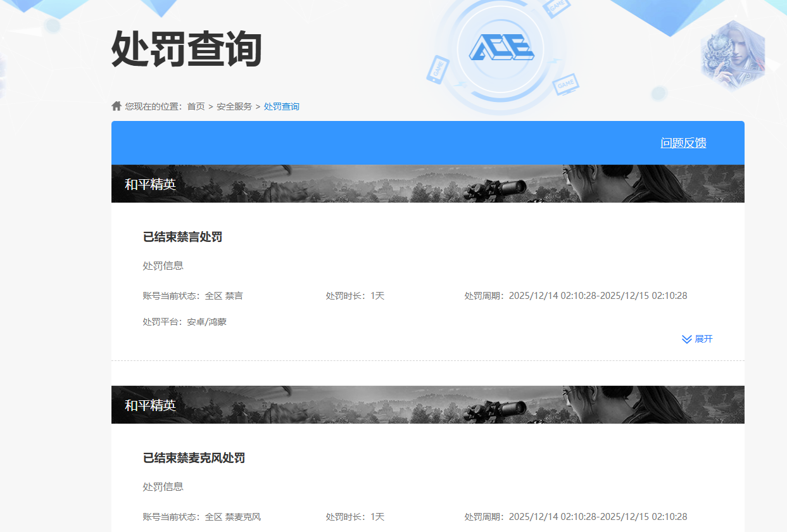787x532 pixels.
Task: Click 处罚信息 under 已结束禁麦克风处罚
Action: (163, 486)
